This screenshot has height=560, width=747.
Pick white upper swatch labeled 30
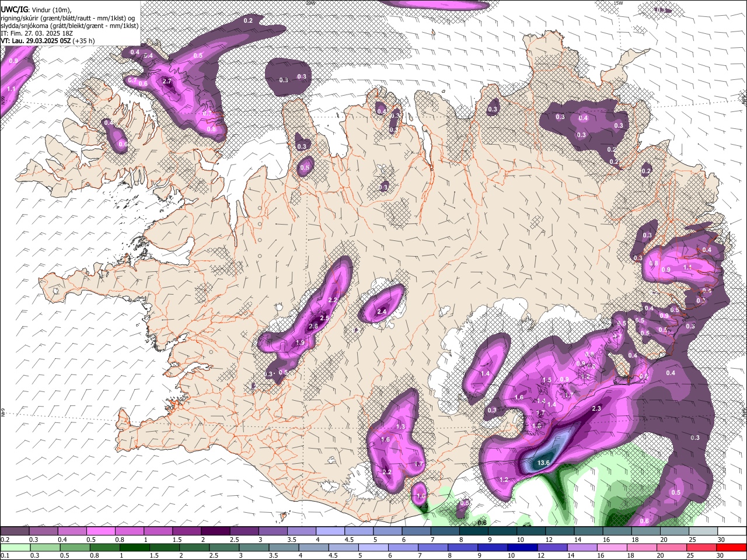tap(731, 531)
